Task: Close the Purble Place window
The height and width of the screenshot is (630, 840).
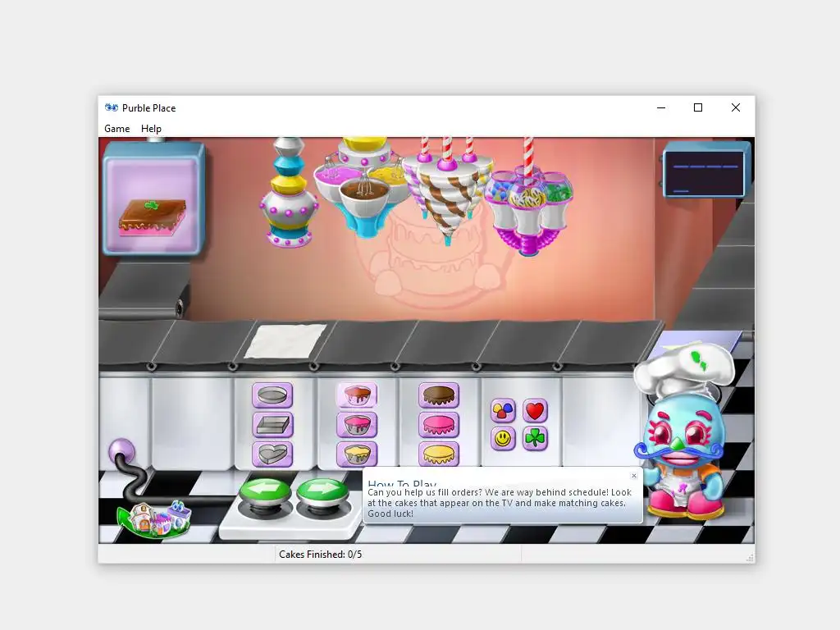Action: pyautogui.click(x=736, y=107)
